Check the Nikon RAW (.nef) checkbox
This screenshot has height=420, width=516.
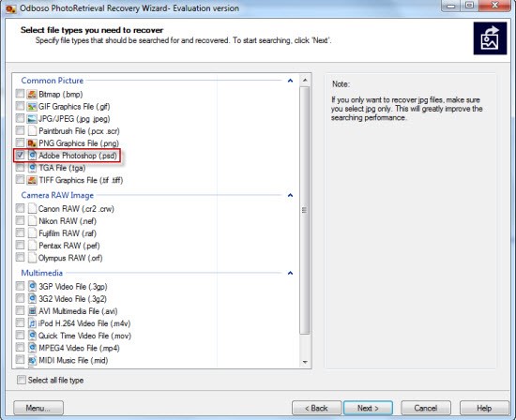[20, 220]
